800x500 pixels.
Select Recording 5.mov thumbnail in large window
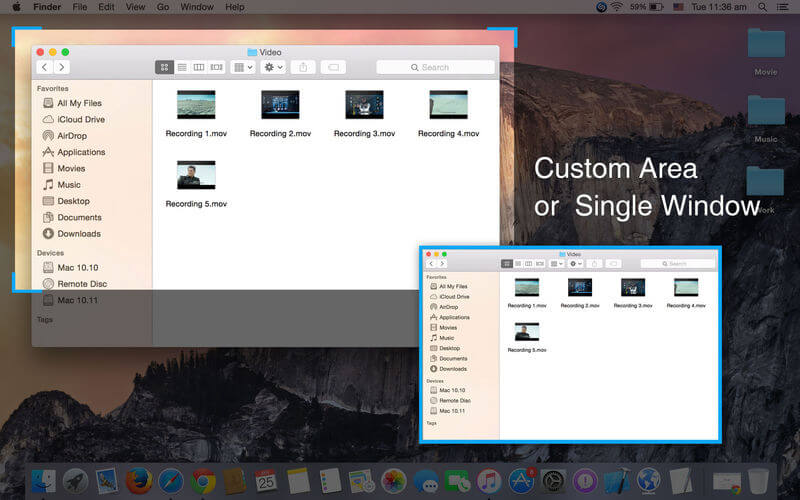[196, 175]
